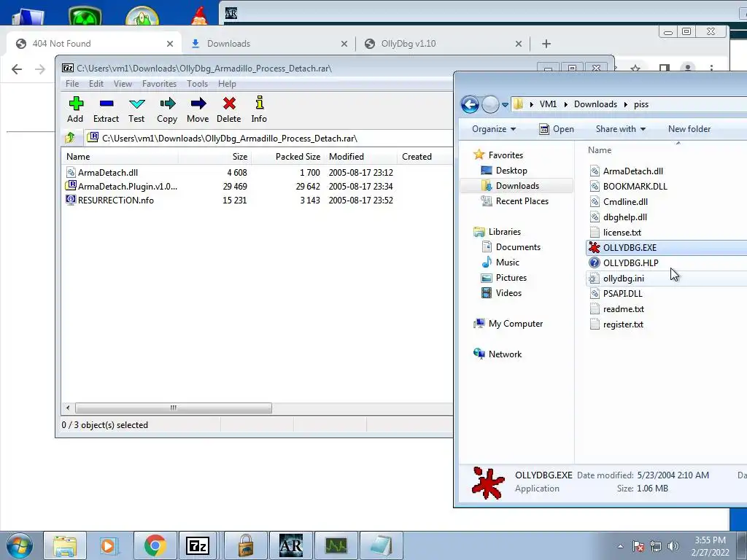Open 7-Zip from the taskbar
This screenshot has width=747, height=560.
coord(198,545)
